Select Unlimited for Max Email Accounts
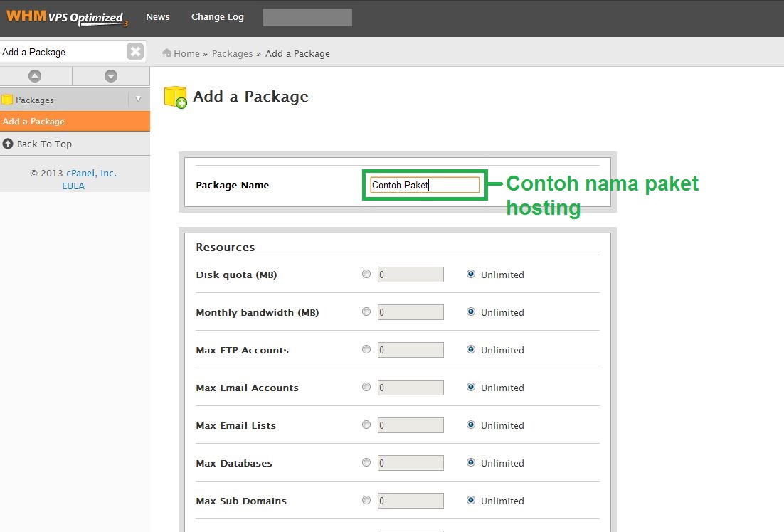784x532 pixels. [x=471, y=388]
